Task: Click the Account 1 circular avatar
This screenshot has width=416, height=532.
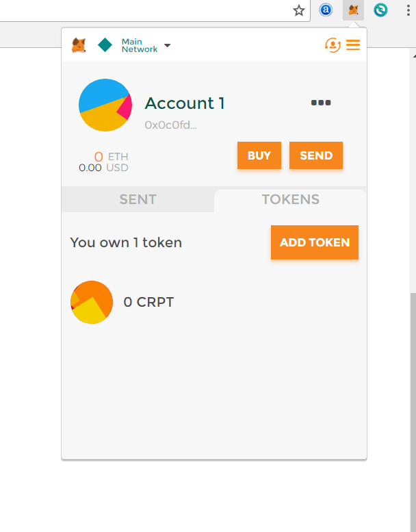Action: point(105,105)
